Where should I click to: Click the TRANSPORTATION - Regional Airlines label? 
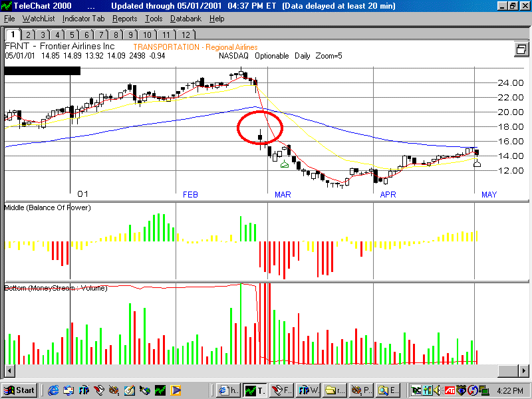pyautogui.click(x=196, y=47)
